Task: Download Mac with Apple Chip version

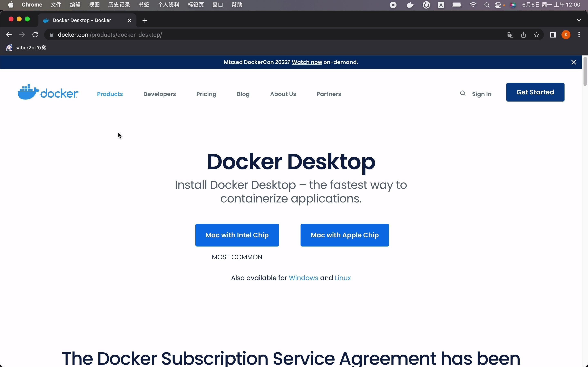Action: click(x=345, y=235)
